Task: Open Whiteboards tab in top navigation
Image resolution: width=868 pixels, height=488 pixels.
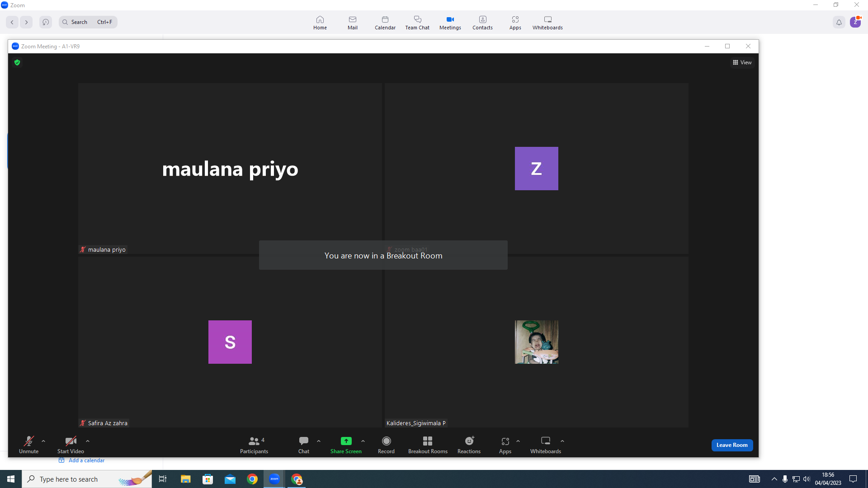Action: point(547,23)
